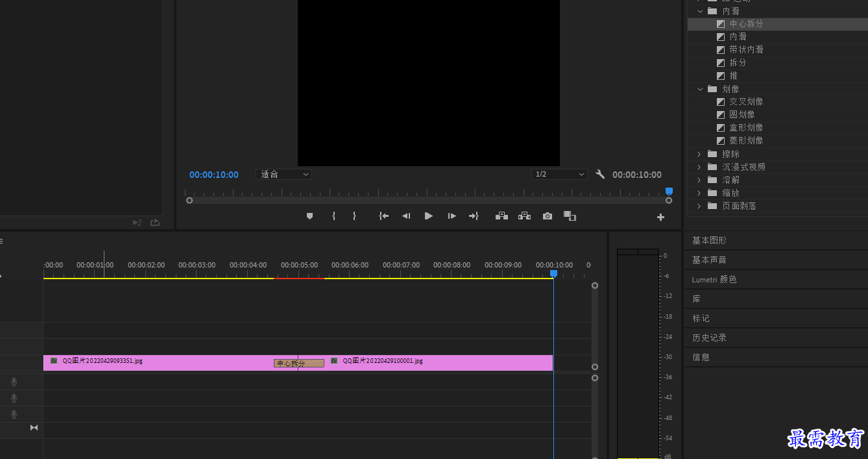Image resolution: width=868 pixels, height=459 pixels.
Task: Expand the 擦除 folder
Action: pos(699,154)
